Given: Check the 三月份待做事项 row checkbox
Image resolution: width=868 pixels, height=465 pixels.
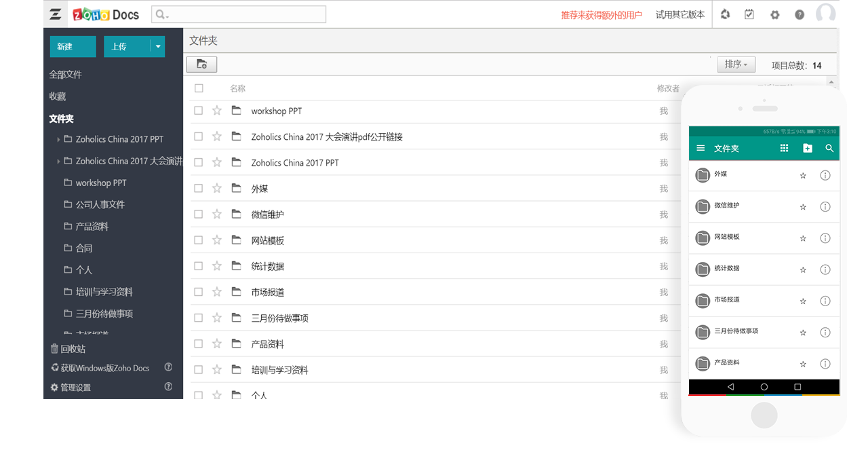Looking at the screenshot, I should point(199,318).
